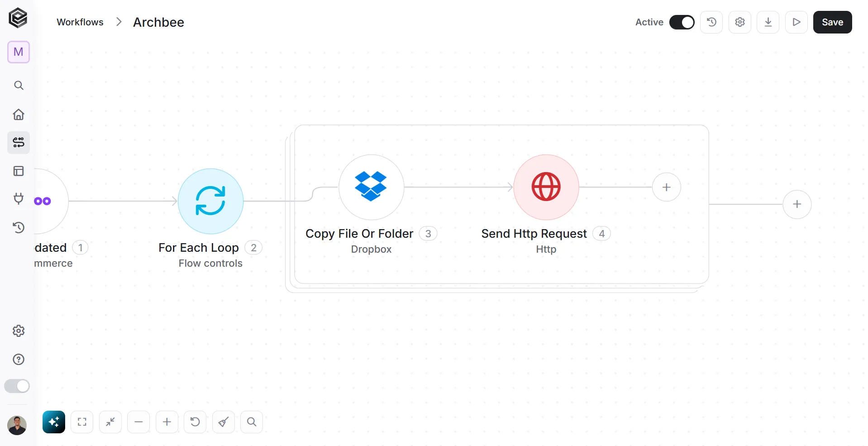Add step inside the loop after Http
This screenshot has height=446, width=868.
[667, 187]
